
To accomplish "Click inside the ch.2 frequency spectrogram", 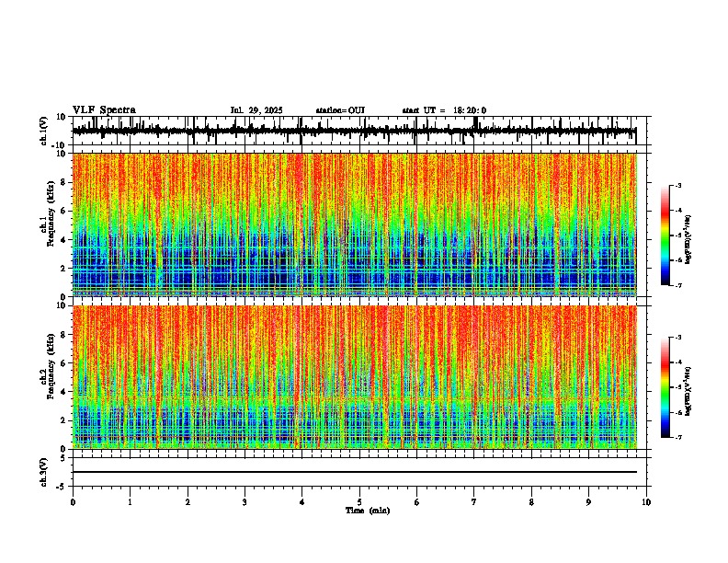I will coord(355,377).
